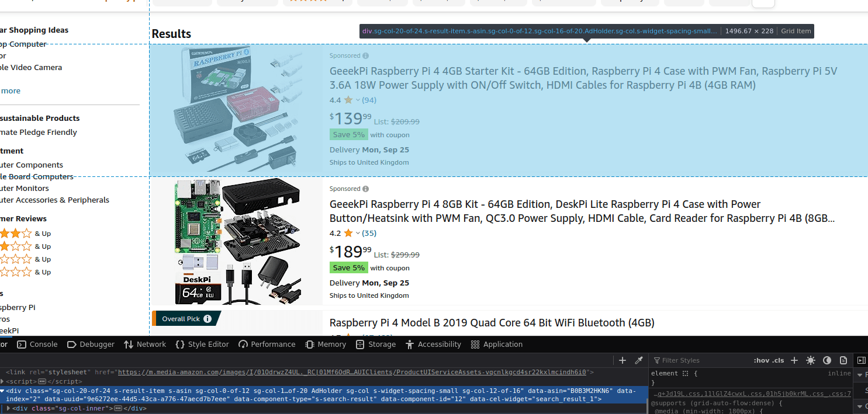Open rating dropdown chevron beside 4.2 stars
Viewport: 868px width, 414px height.
coord(358,233)
